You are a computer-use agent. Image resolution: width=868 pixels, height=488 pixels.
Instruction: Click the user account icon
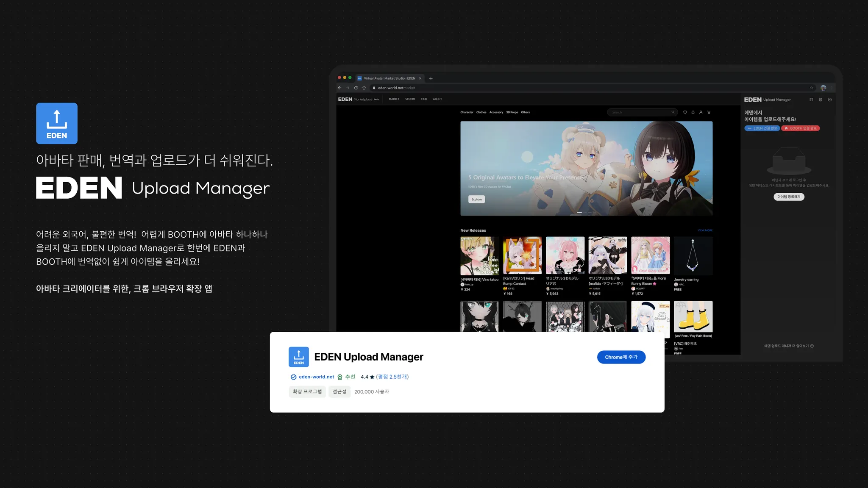point(701,112)
